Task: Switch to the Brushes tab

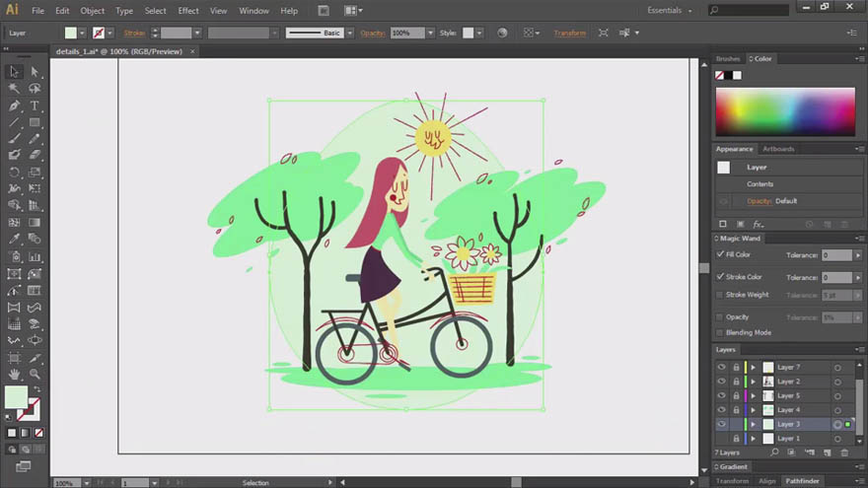Action: click(727, 58)
